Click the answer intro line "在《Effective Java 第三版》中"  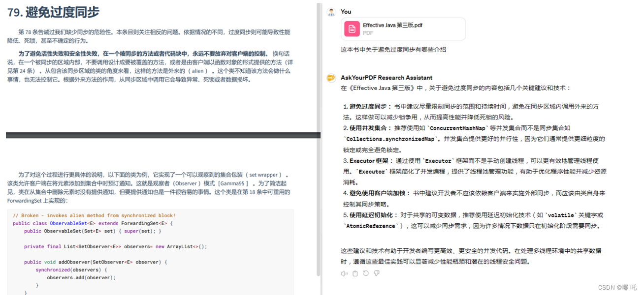point(455,88)
